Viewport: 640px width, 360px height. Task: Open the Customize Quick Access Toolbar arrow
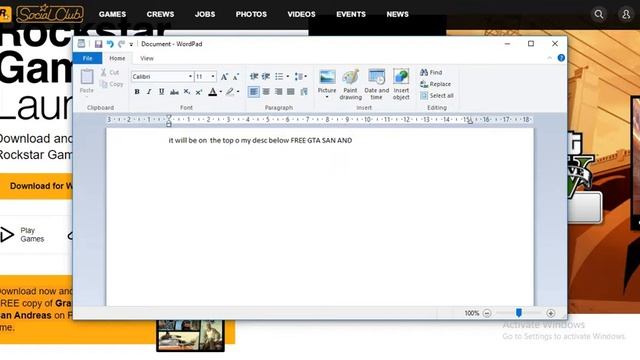131,44
